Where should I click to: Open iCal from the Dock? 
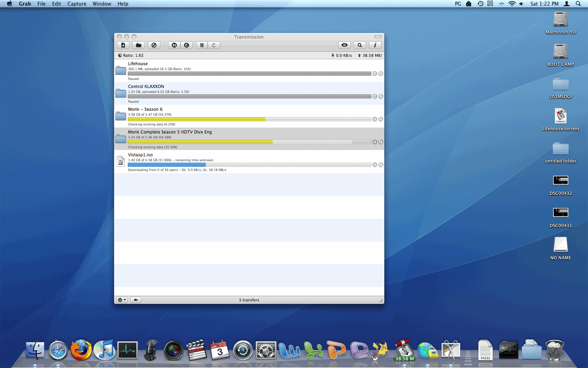click(x=220, y=350)
